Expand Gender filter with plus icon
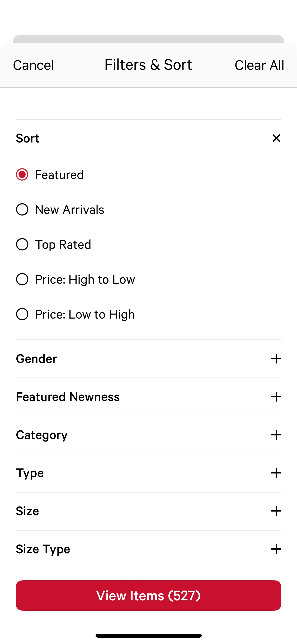 [276, 359]
